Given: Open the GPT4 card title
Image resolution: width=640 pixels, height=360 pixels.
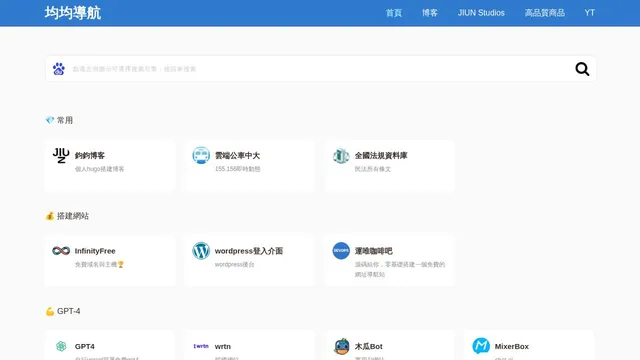Looking at the screenshot, I should coord(84,347).
